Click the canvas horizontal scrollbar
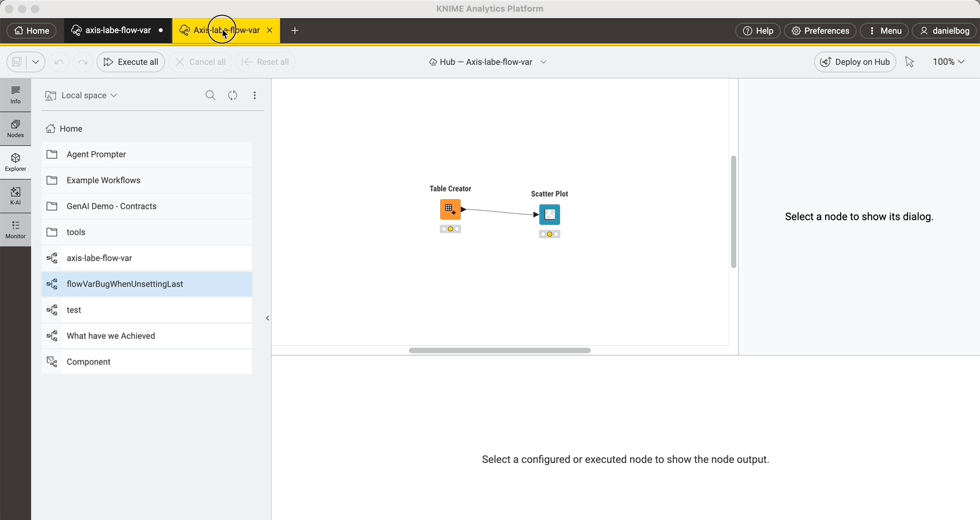Viewport: 980px width, 520px height. click(500, 350)
